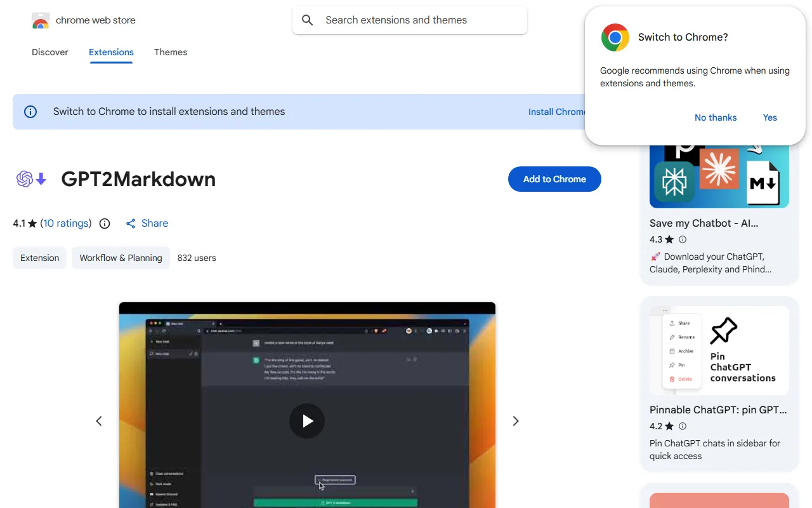Viewport: 812px width, 508px height.
Task: Click info icon next to 4.3 rating
Action: 683,239
